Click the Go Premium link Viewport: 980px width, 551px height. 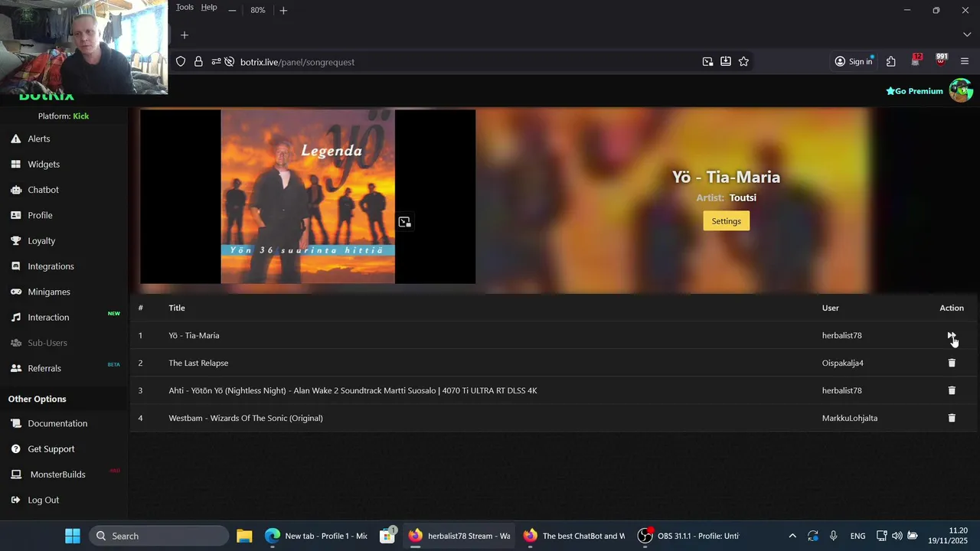pyautogui.click(x=914, y=91)
